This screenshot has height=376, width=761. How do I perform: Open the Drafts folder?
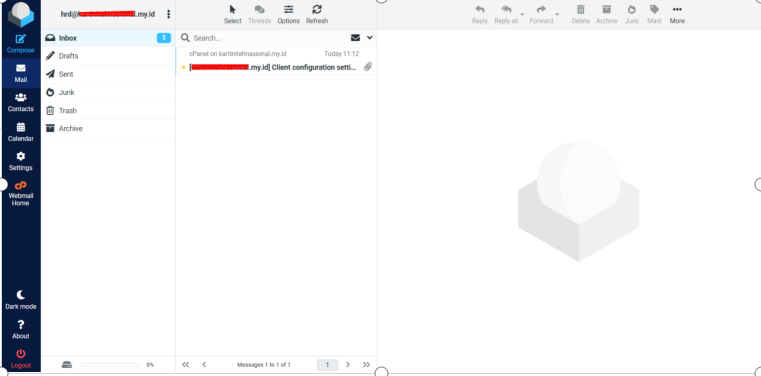[x=108, y=56]
